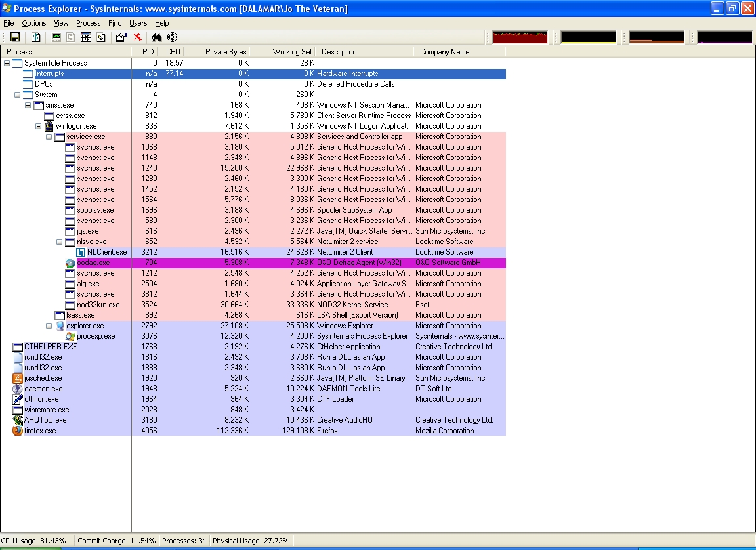The width and height of the screenshot is (756, 550).
Task: Sort by the PID column header
Action: click(144, 52)
